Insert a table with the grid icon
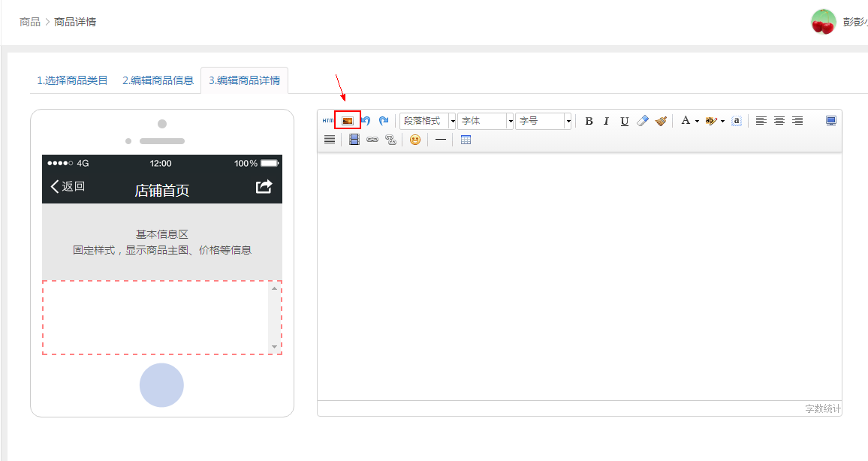Viewport: 868px width, 461px height. 466,140
